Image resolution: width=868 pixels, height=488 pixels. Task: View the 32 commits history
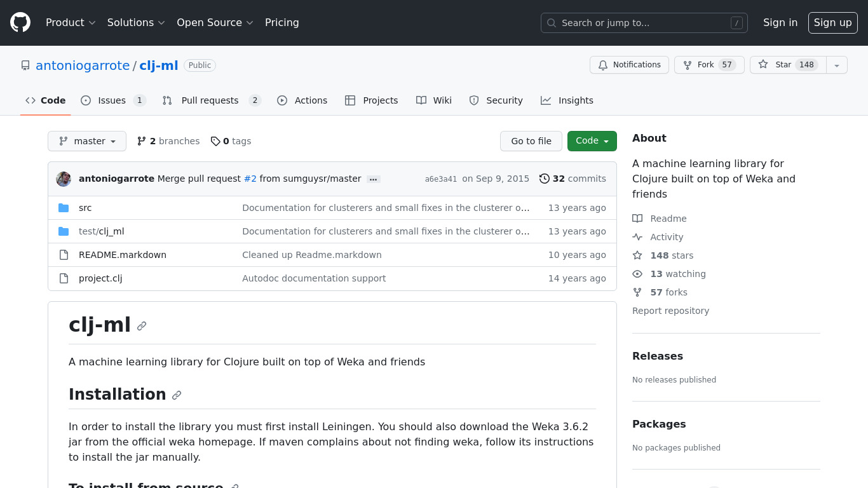573,179
